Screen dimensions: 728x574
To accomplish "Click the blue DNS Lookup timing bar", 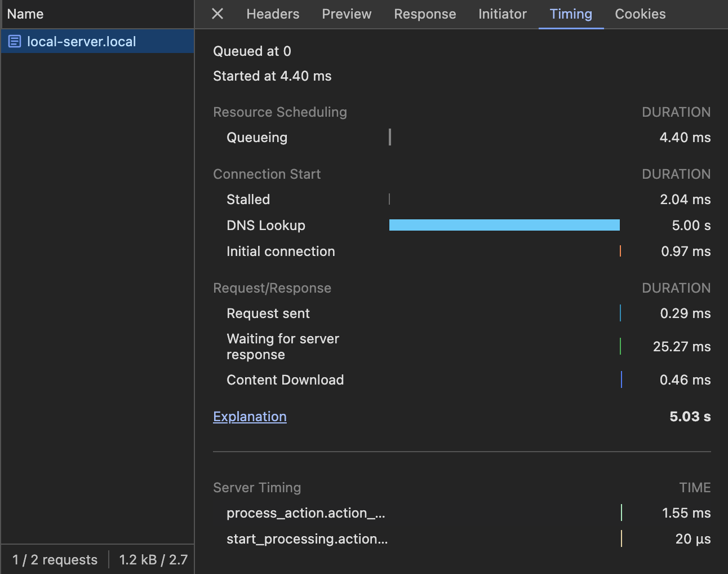I will point(504,226).
